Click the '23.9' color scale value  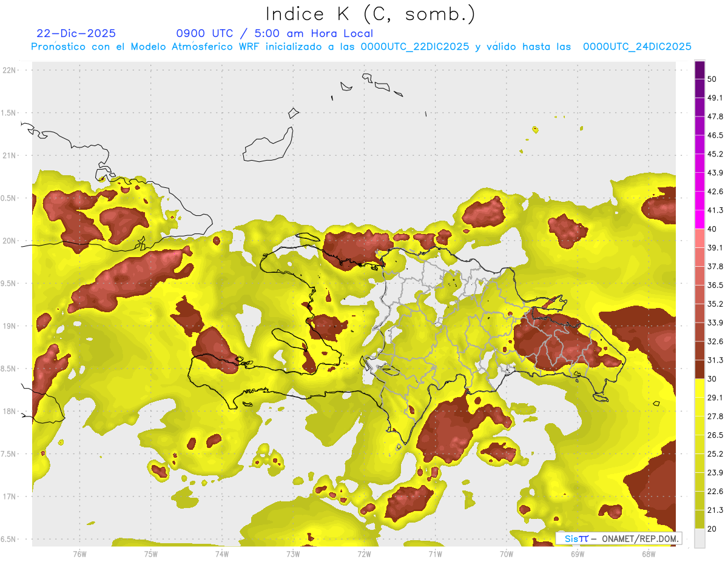715,473
